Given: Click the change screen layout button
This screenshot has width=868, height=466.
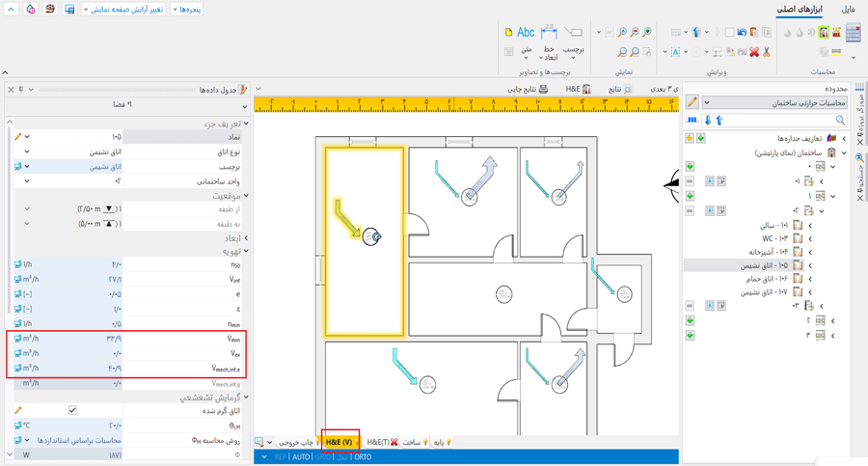Looking at the screenshot, I should [x=125, y=9].
